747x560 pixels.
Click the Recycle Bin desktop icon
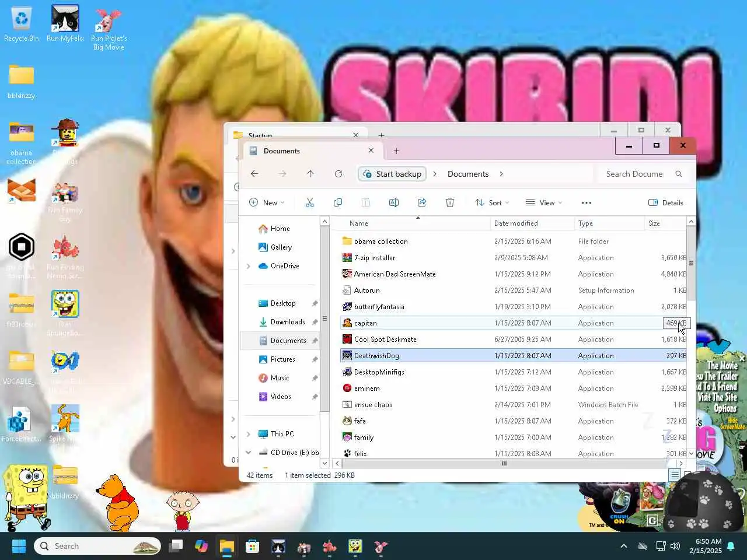(x=22, y=24)
